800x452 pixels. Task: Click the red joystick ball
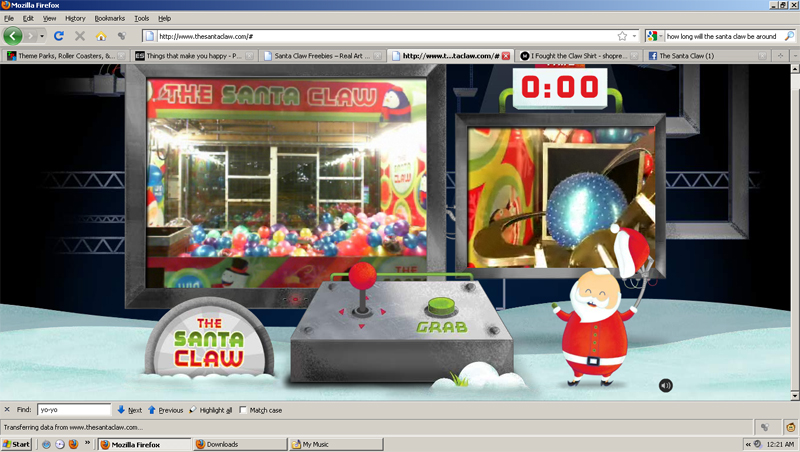[x=362, y=275]
